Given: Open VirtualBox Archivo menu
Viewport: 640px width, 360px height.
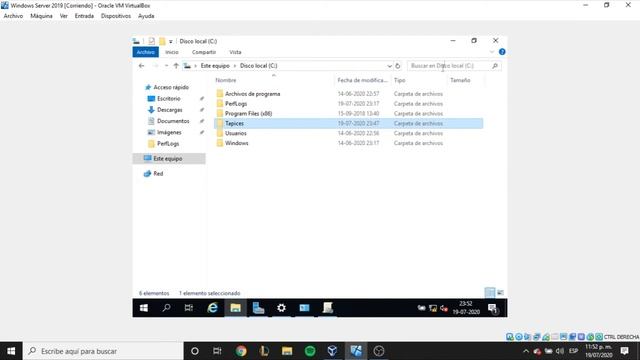Looking at the screenshot, I should coord(13,16).
